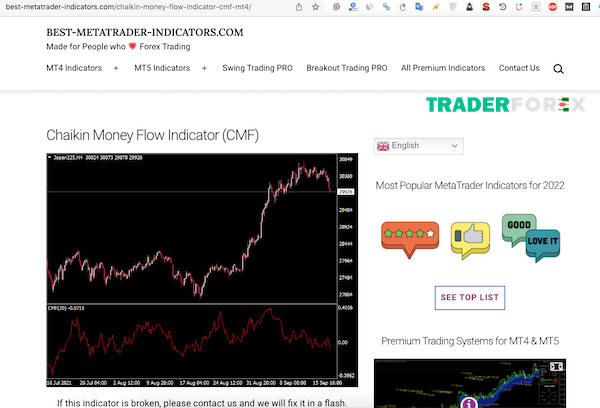Click the TraderForex logo banner

click(x=505, y=104)
